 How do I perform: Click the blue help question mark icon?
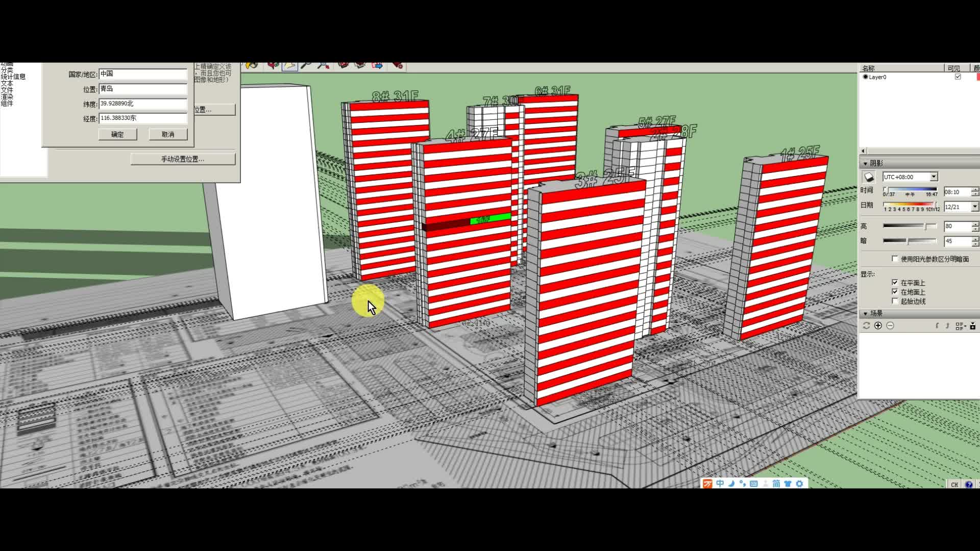pos(968,484)
